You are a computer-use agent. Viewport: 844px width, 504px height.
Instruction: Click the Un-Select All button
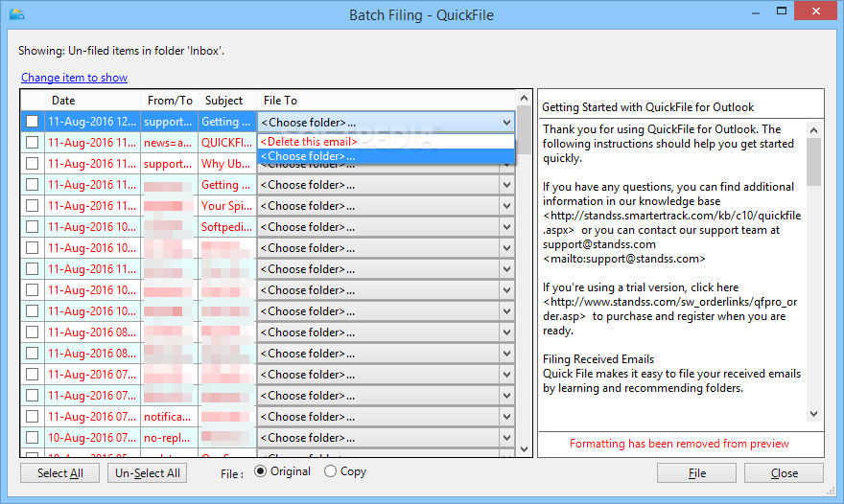(148, 473)
